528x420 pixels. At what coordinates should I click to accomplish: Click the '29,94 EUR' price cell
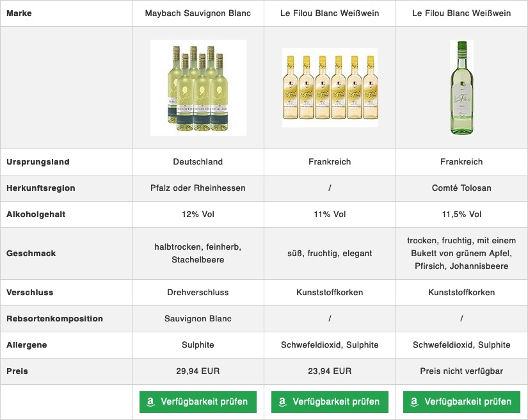(x=198, y=371)
